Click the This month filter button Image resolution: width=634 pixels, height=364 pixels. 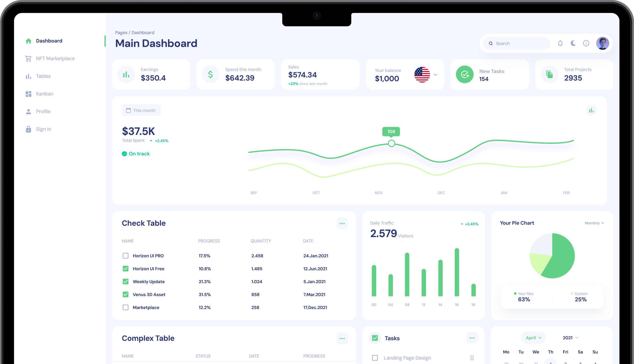141,110
